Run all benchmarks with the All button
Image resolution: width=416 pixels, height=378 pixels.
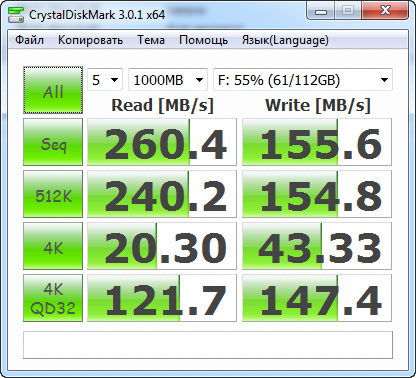click(x=53, y=90)
